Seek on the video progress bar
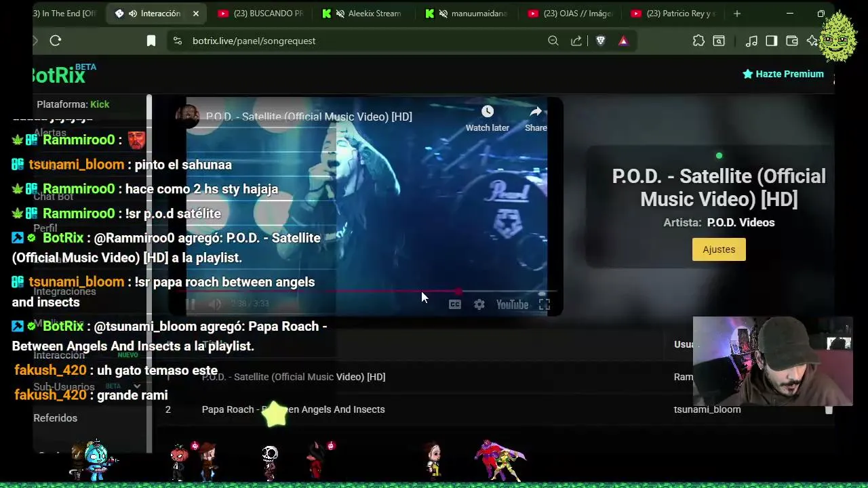Viewport: 868px width, 488px height. (366, 291)
